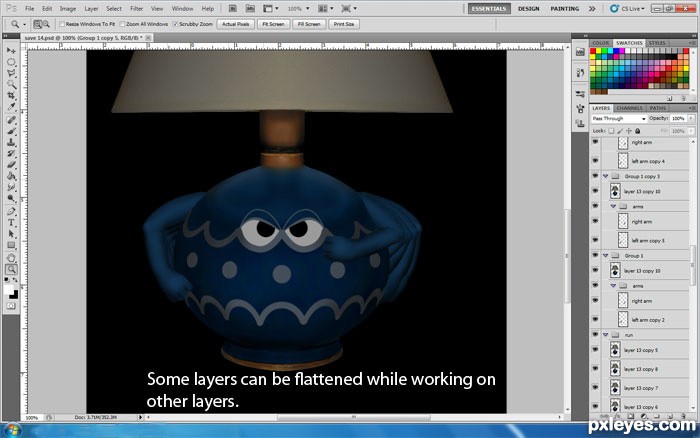Click the create new group icon
Image resolution: width=700 pixels, height=438 pixels.
(x=657, y=416)
